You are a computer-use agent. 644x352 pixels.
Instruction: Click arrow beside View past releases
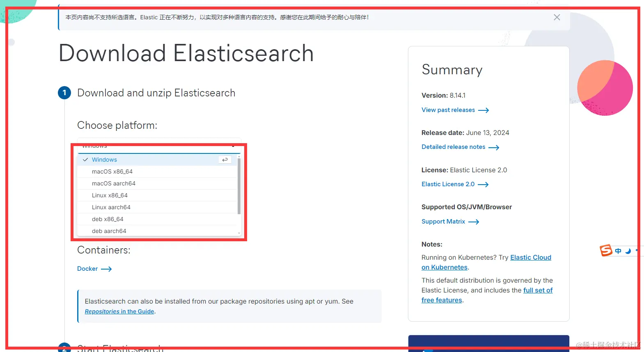click(484, 110)
